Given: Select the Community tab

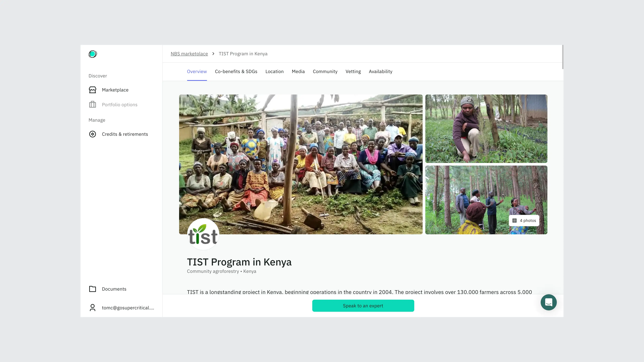Looking at the screenshot, I should (325, 71).
